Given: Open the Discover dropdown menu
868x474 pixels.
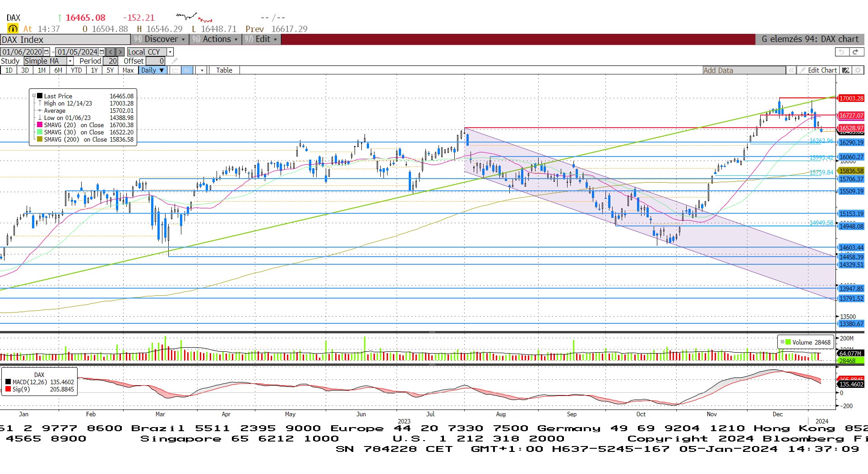Looking at the screenshot, I should pos(159,39).
